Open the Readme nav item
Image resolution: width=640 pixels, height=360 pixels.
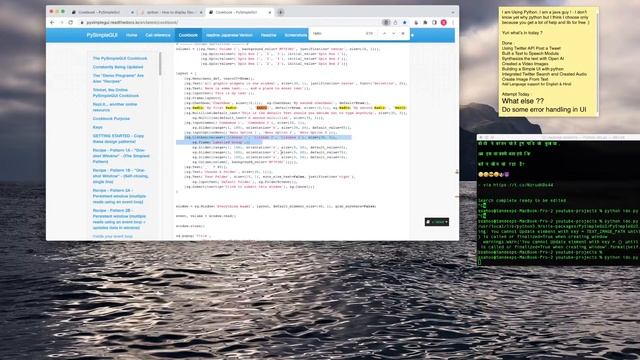pyautogui.click(x=269, y=35)
